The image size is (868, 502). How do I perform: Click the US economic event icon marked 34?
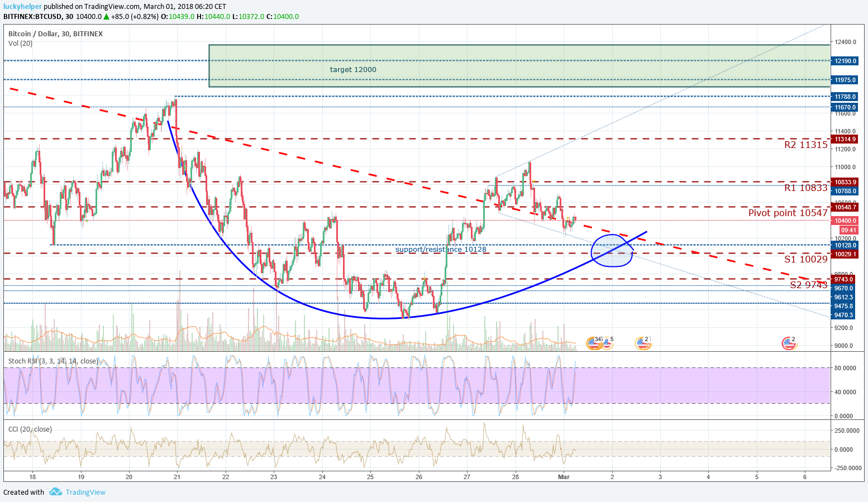pos(594,343)
